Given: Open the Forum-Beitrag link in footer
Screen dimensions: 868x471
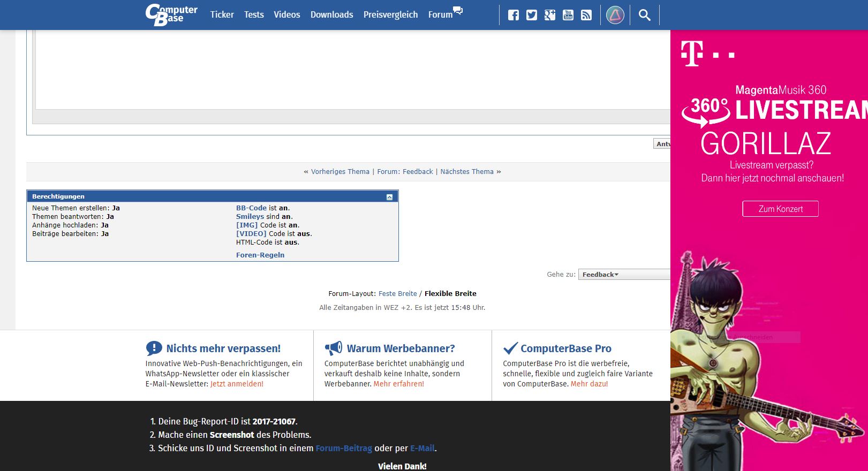Looking at the screenshot, I should 344,449.
